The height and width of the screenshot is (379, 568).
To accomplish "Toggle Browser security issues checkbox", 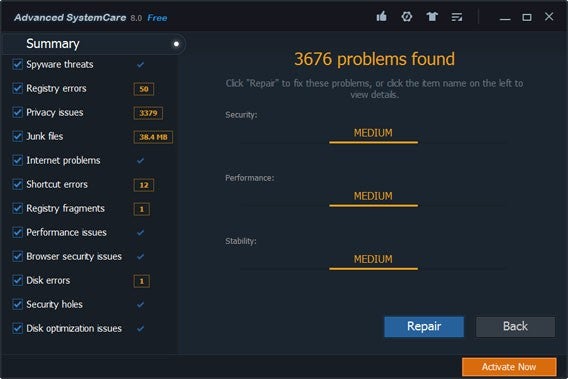I will coord(17,256).
